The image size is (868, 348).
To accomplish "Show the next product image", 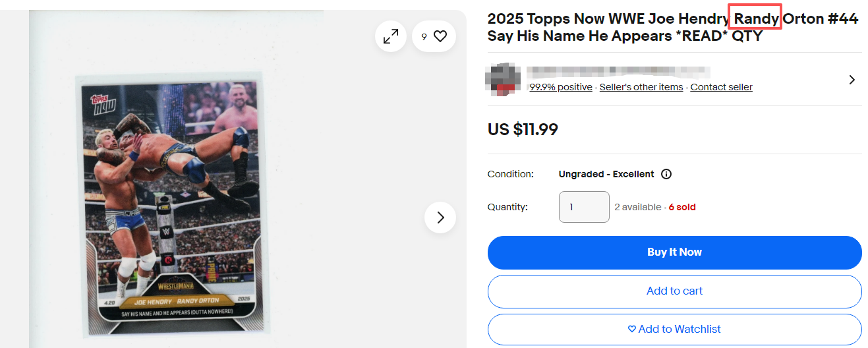I will pos(440,217).
